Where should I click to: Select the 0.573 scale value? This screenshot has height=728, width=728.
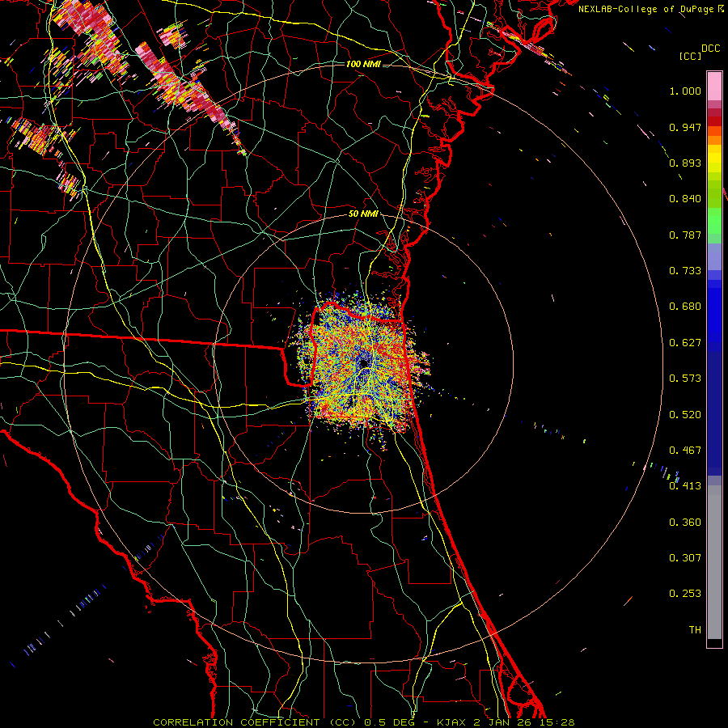[x=685, y=379]
